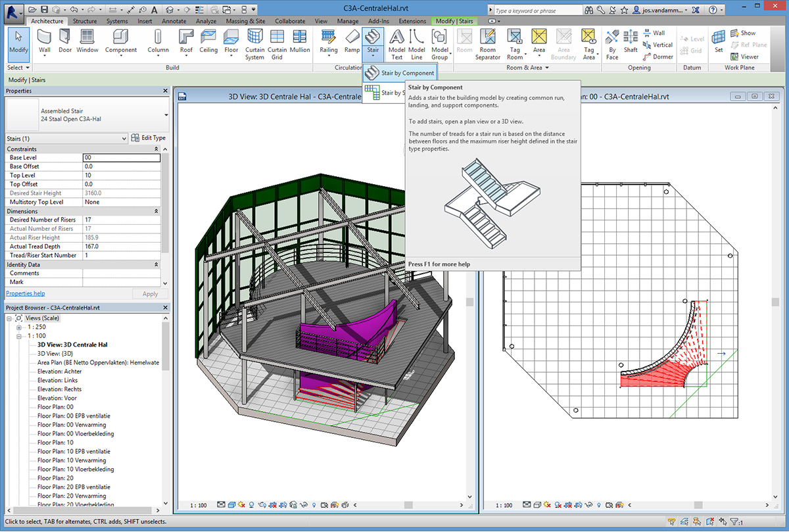Select the Ceiling tool
Screen dimensions: 789x532
pyautogui.click(x=208, y=42)
